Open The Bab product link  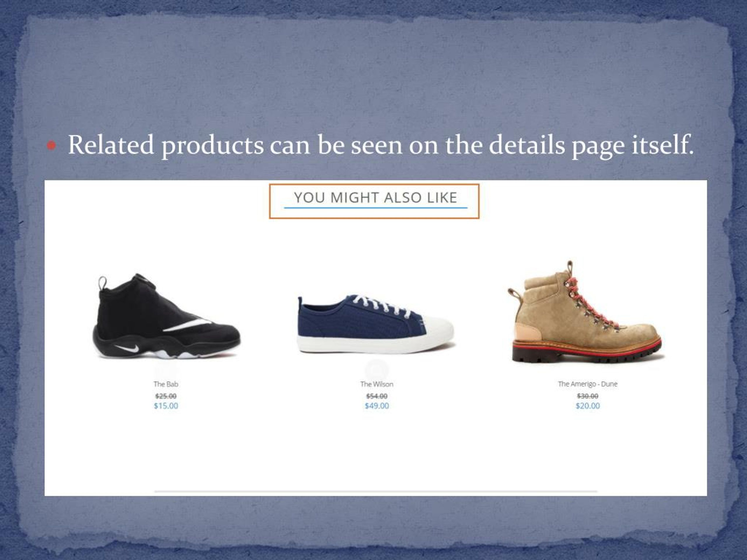pos(166,384)
